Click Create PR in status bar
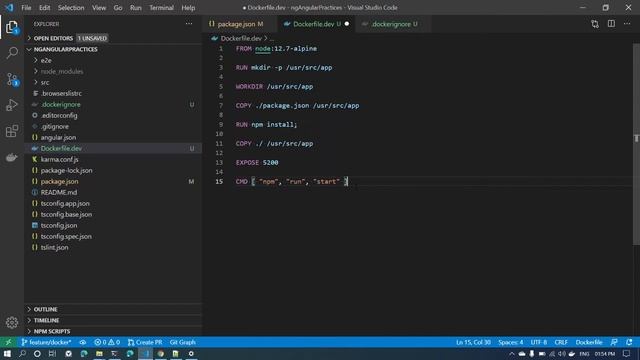Viewport: 640px width, 360px height. [145, 342]
